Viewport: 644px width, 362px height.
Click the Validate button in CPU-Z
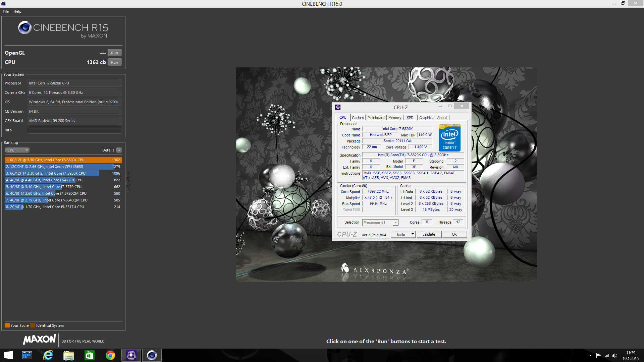pos(428,234)
